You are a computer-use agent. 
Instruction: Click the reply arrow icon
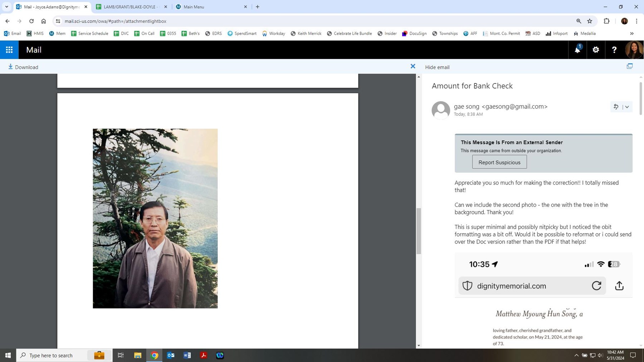coord(616,107)
